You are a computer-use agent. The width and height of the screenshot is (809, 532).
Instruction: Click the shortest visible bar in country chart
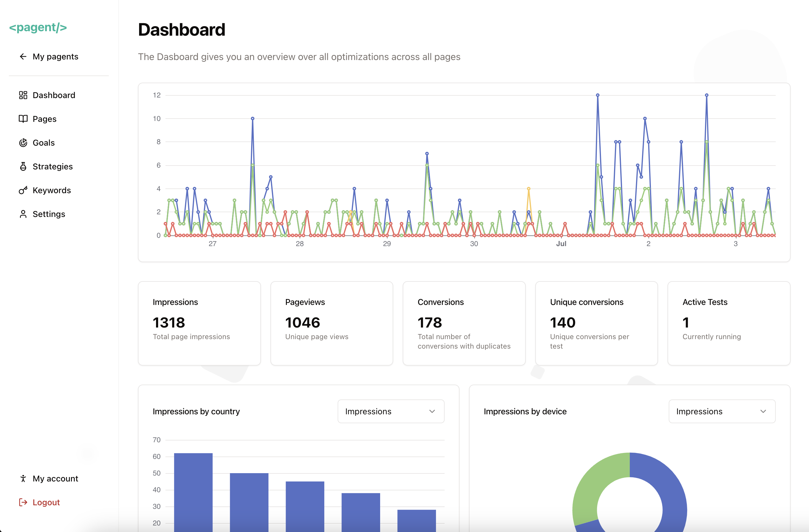[417, 521]
